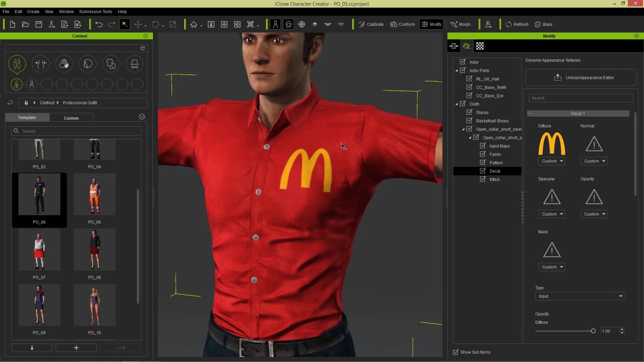Open the Opacity Custom dropdown
The width and height of the screenshot is (644, 362).
[x=594, y=214]
